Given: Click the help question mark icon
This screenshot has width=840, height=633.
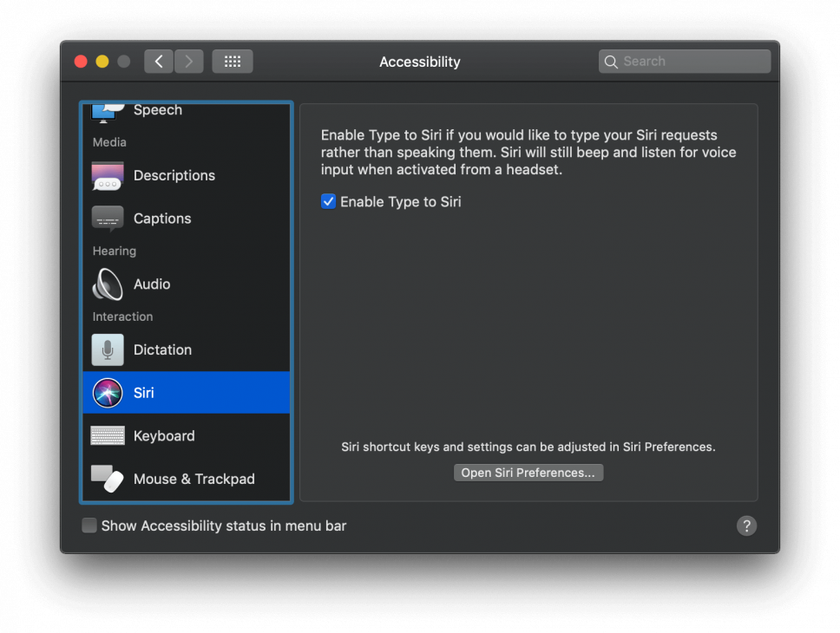Looking at the screenshot, I should 746,525.
